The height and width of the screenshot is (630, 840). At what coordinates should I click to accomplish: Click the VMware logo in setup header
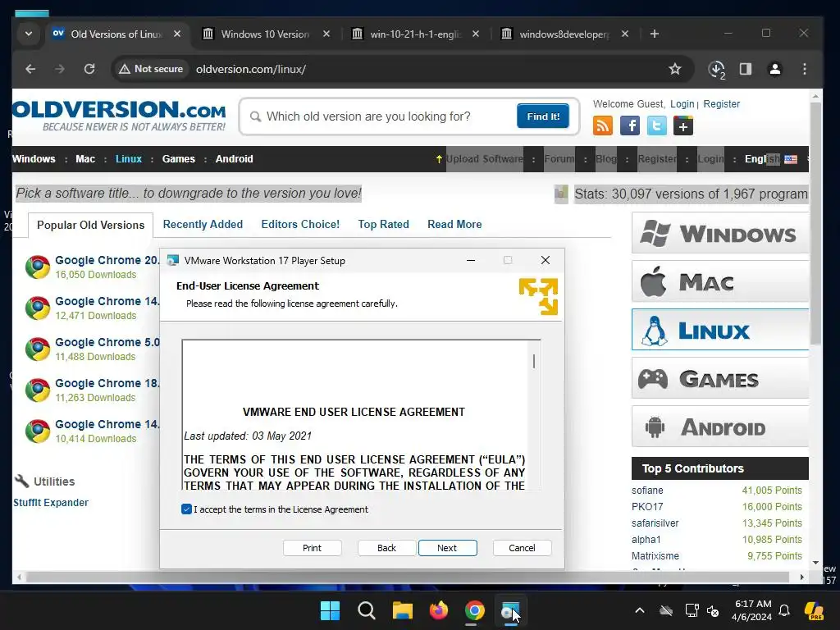point(538,295)
